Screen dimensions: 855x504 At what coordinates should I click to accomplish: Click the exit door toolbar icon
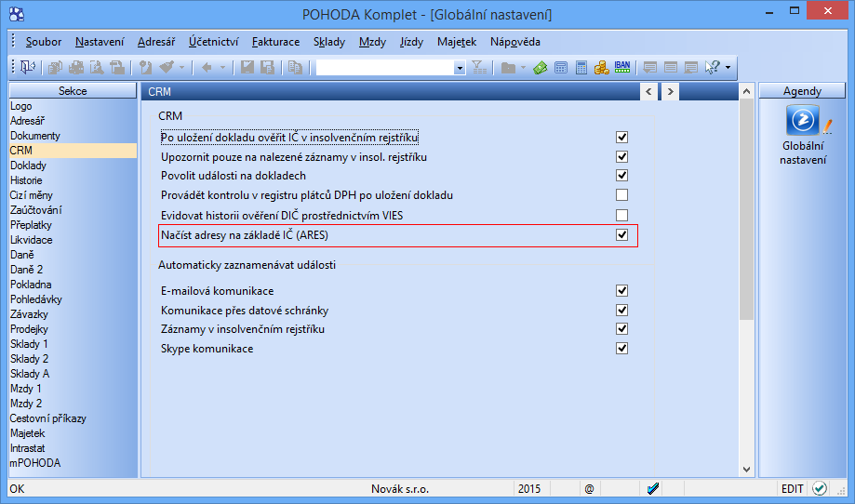[x=28, y=67]
